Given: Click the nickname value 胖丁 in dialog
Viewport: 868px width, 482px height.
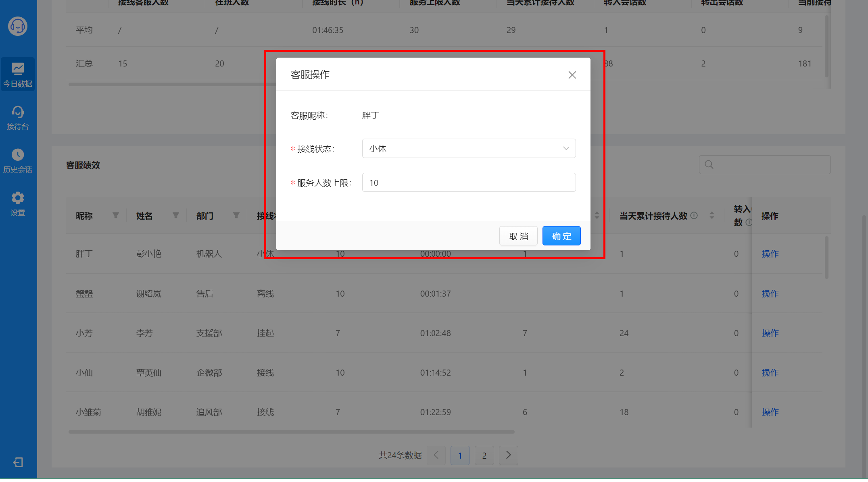Looking at the screenshot, I should [x=370, y=116].
